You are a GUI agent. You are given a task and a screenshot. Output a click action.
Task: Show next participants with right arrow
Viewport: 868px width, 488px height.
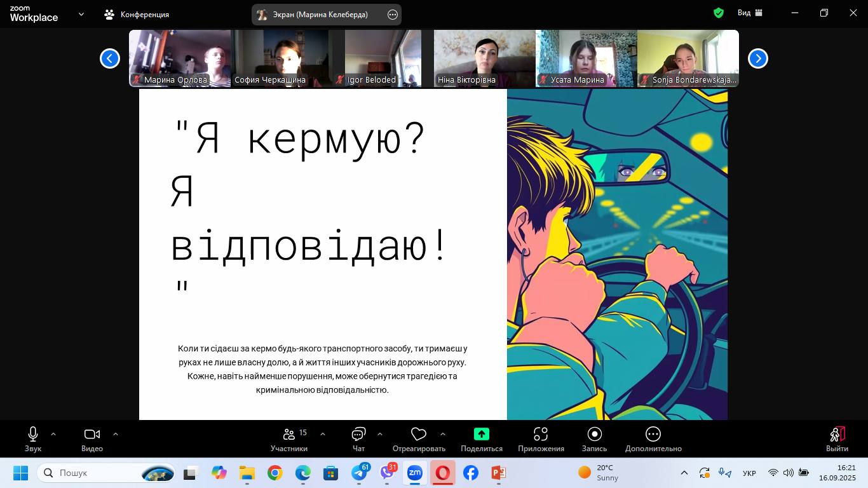pyautogui.click(x=757, y=58)
